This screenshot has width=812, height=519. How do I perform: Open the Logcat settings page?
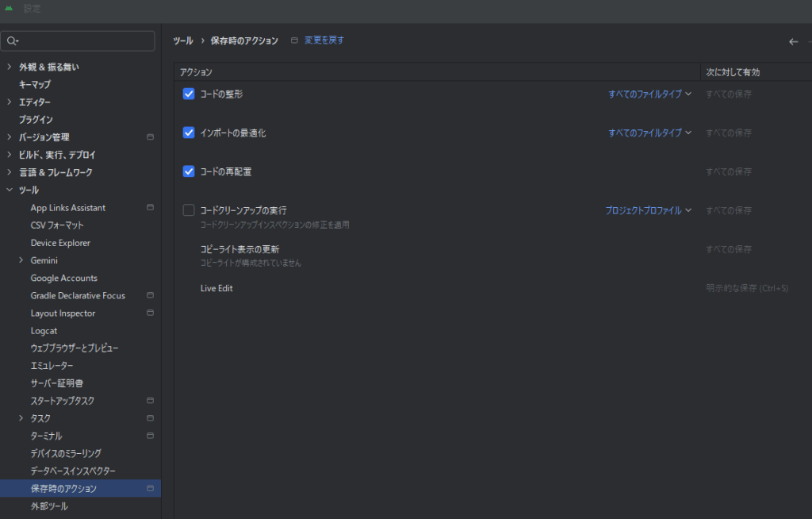pyautogui.click(x=44, y=331)
